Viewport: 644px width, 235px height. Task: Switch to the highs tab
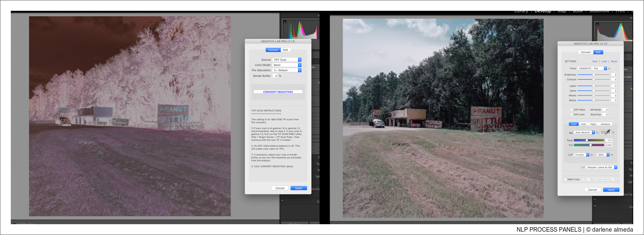coord(593,124)
